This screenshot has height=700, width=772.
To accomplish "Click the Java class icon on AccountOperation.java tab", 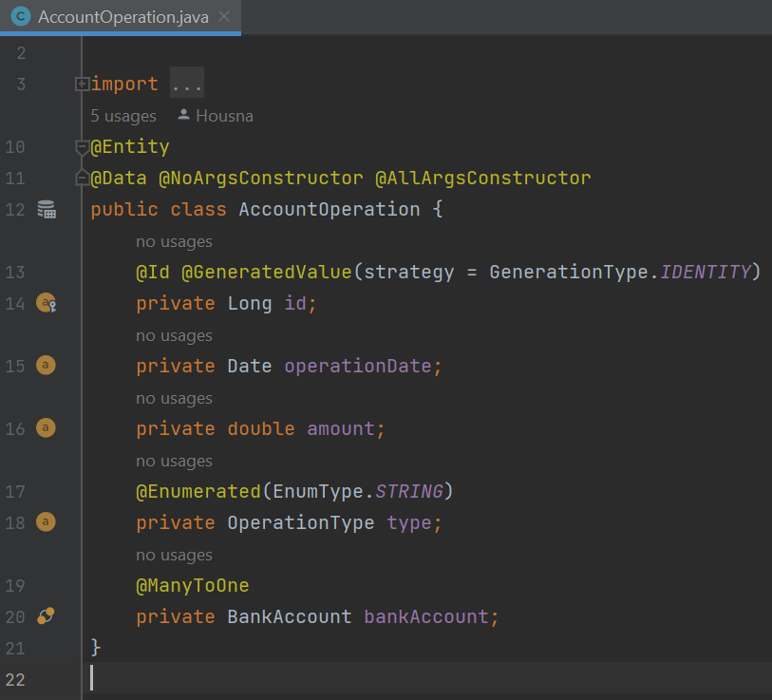I will [21, 17].
